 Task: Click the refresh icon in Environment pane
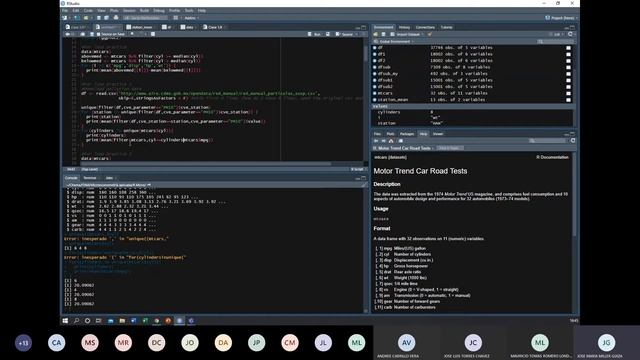(x=571, y=34)
